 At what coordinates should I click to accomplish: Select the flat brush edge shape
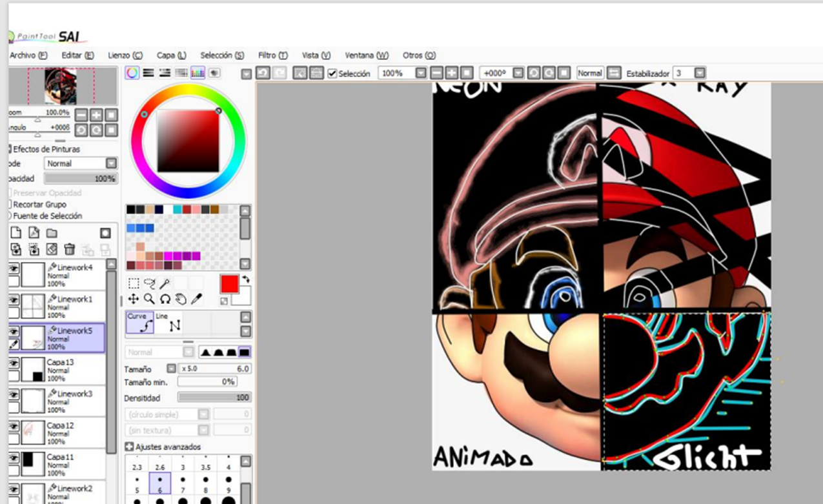click(245, 352)
